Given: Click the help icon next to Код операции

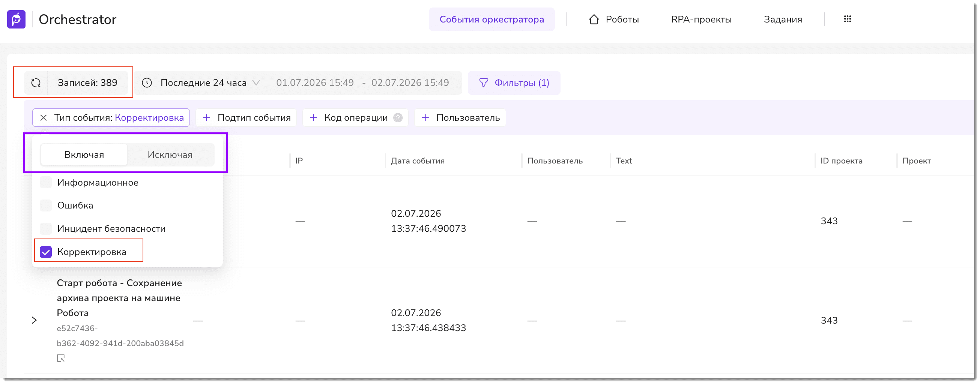Looking at the screenshot, I should pos(398,118).
